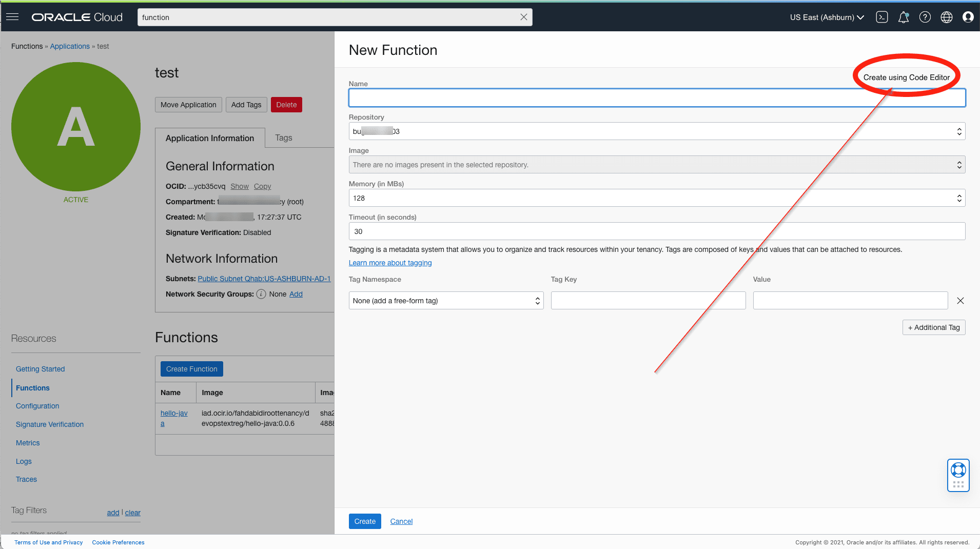This screenshot has width=980, height=549.
Task: Click the Create Function button
Action: coord(191,369)
